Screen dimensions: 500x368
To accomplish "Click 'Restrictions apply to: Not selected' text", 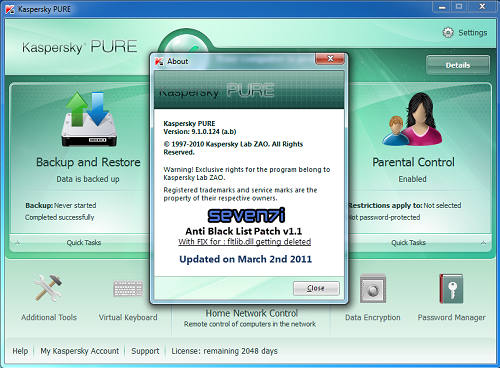I will click(x=405, y=205).
